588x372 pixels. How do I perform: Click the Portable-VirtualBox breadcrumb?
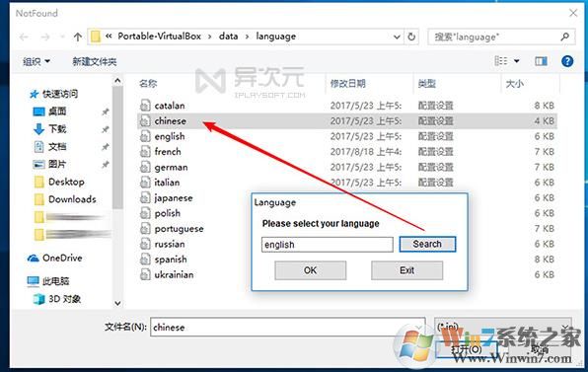tap(160, 37)
